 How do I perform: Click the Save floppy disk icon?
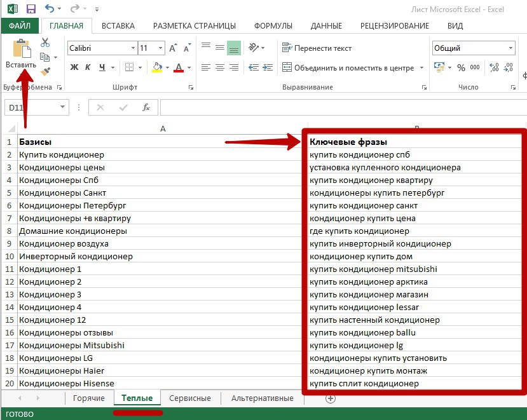(x=31, y=9)
